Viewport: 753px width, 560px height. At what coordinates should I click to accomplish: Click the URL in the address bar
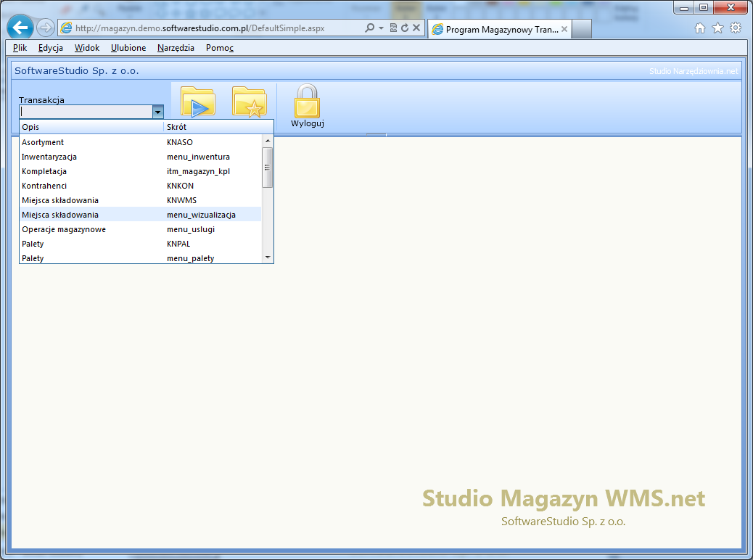coord(199,28)
